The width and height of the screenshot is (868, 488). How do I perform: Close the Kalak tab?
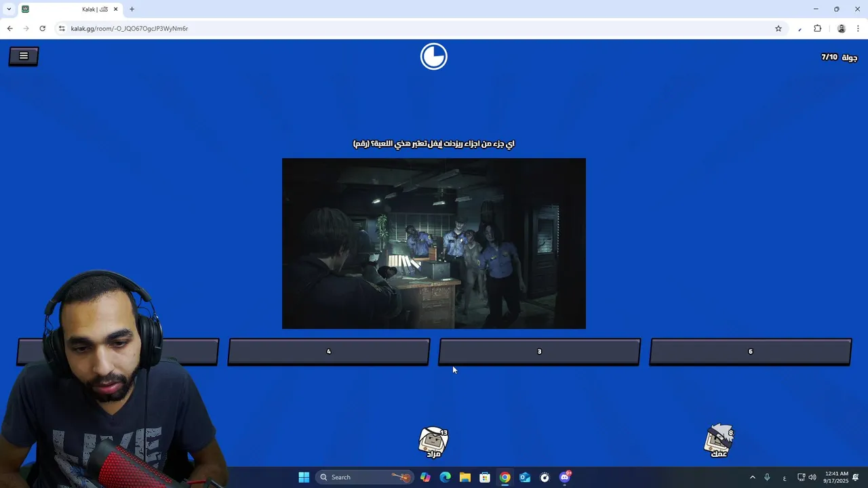115,9
